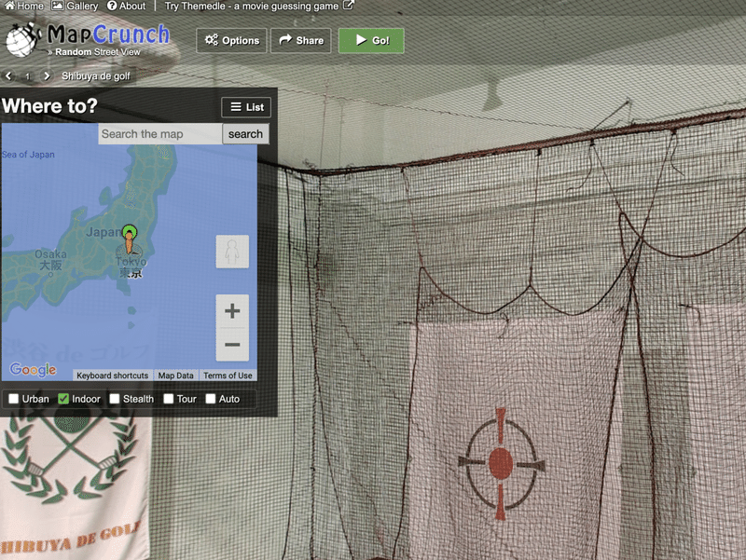Open the Gallery link
Screen dimensions: 746x560
[x=75, y=7]
